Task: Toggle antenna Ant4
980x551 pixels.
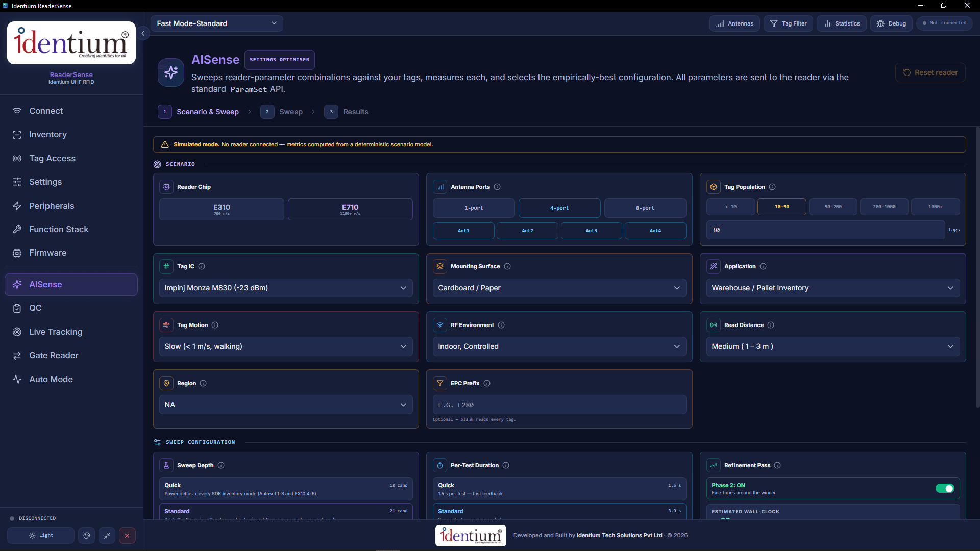Action: click(x=655, y=231)
